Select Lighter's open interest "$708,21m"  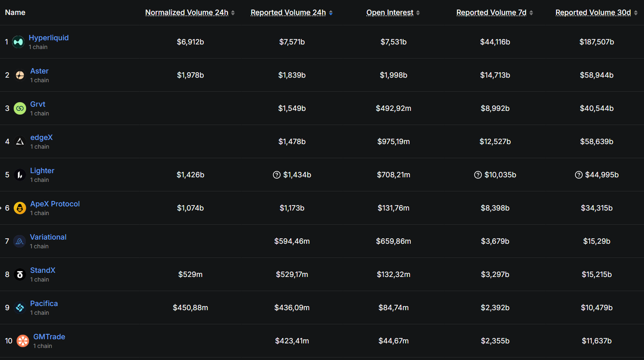click(x=394, y=175)
